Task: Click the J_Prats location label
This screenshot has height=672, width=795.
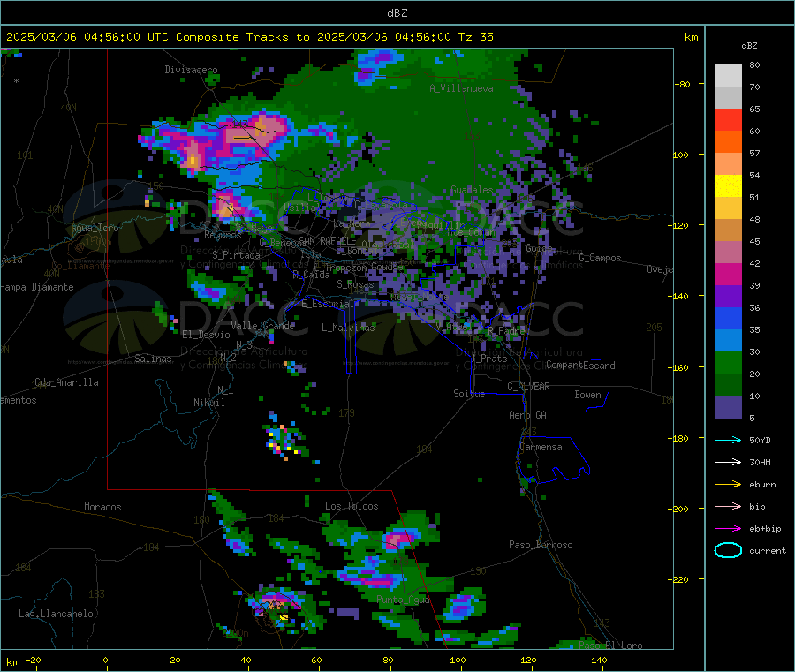Action: pyautogui.click(x=488, y=359)
